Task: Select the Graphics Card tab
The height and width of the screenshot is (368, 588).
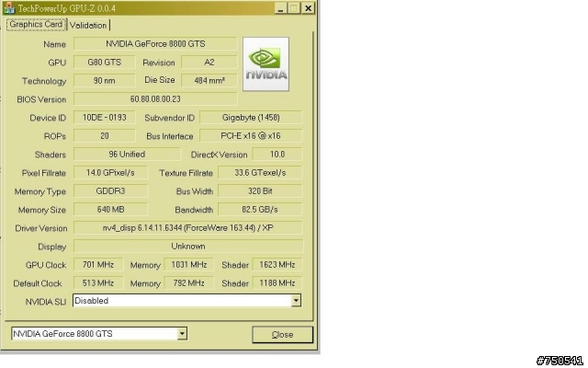Action: tap(36, 25)
